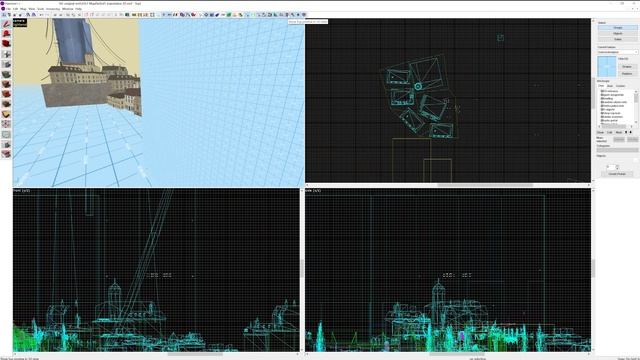Open the Current texture dropdown
Viewport: 640px width, 360px height.
pyautogui.click(x=617, y=52)
